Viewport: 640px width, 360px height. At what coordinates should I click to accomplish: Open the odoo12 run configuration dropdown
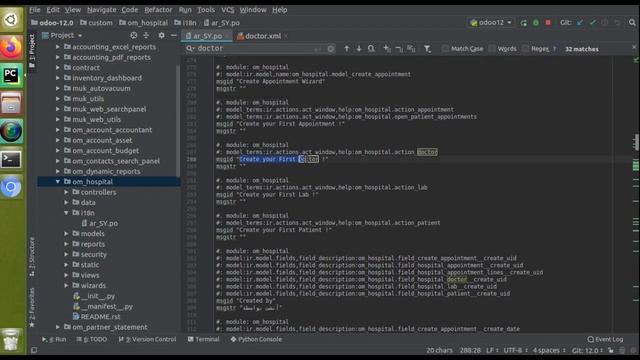491,23
